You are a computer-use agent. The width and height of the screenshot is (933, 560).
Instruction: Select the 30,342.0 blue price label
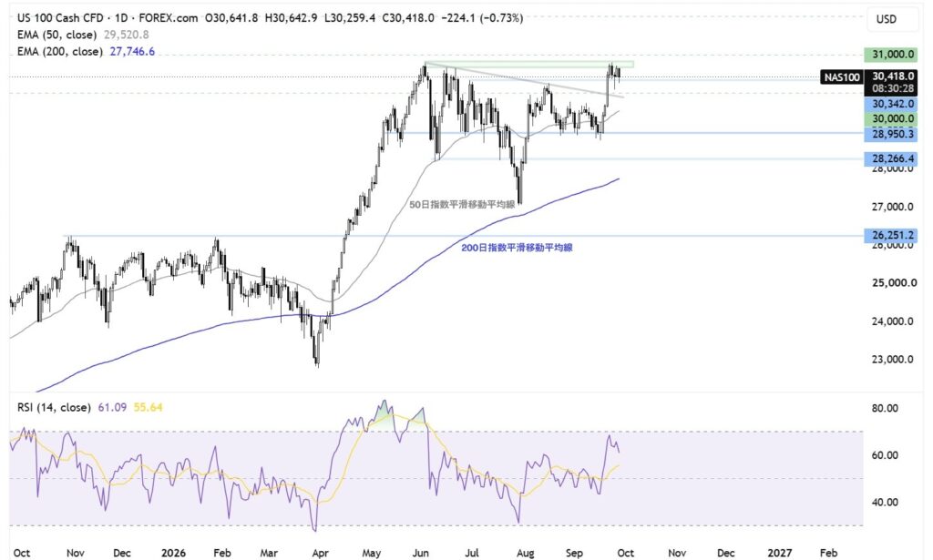point(891,104)
